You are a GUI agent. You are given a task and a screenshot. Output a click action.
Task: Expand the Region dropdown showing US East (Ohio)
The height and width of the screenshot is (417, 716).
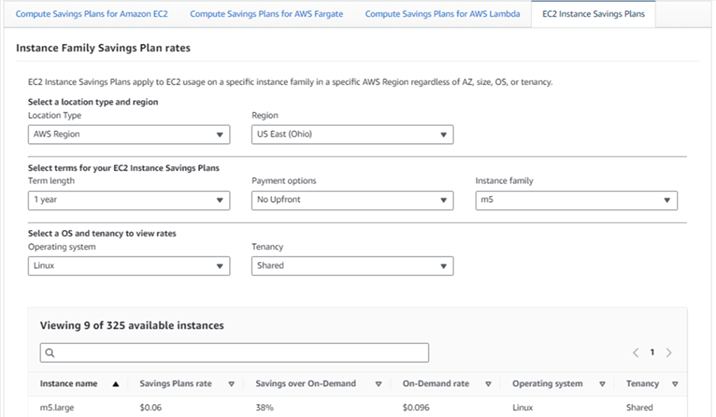(352, 134)
